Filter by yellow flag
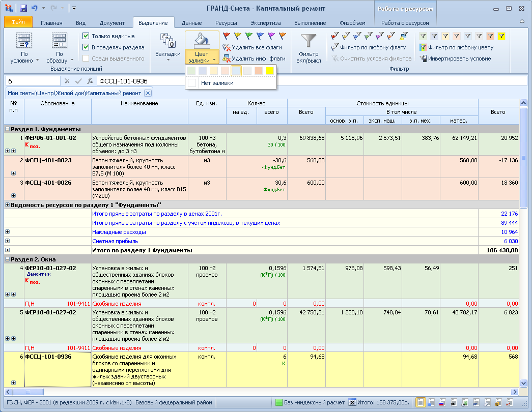This screenshot has height=412, width=532. pyautogui.click(x=346, y=36)
